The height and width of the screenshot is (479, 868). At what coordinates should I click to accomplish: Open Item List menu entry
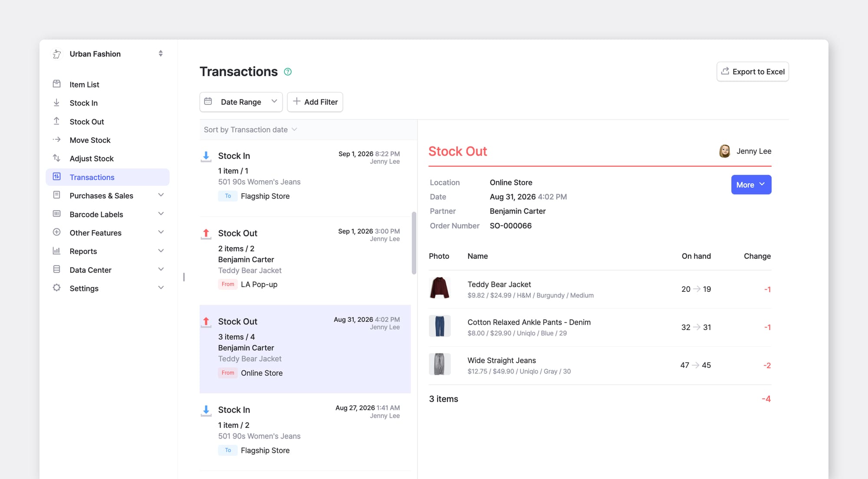click(x=108, y=84)
